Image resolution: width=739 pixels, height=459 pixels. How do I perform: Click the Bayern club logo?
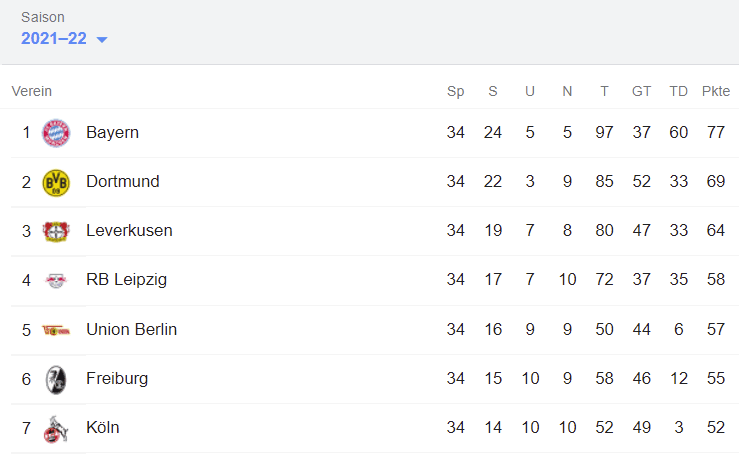[x=56, y=133]
